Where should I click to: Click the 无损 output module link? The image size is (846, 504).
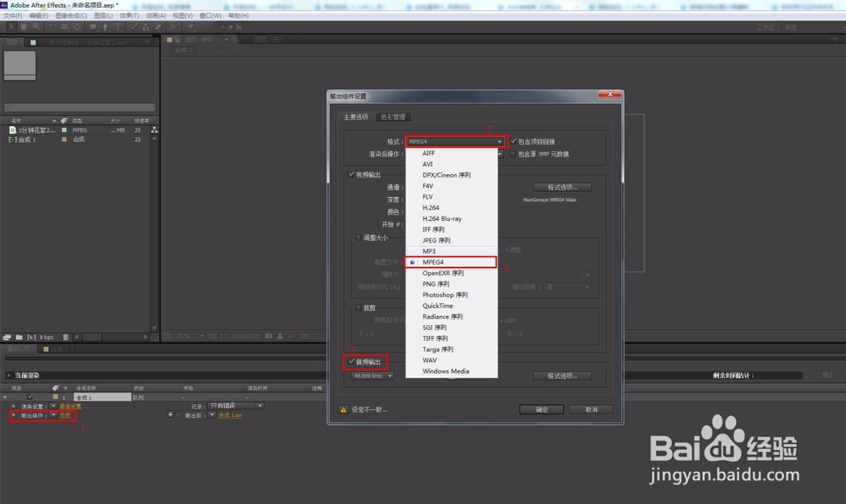click(x=65, y=415)
